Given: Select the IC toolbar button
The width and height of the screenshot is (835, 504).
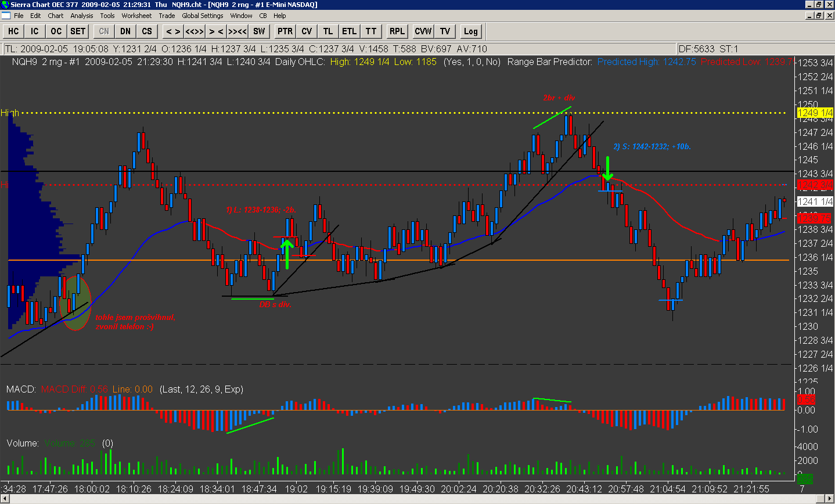Looking at the screenshot, I should click(35, 31).
